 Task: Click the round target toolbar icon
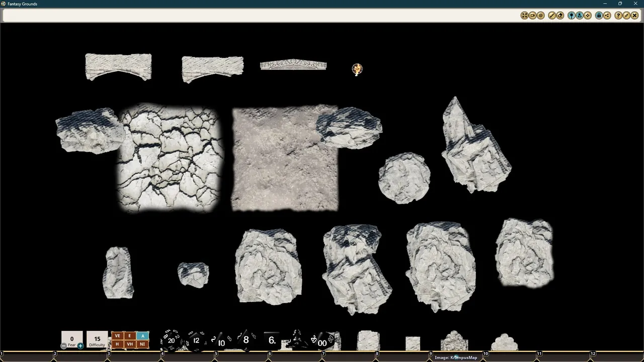click(541, 16)
